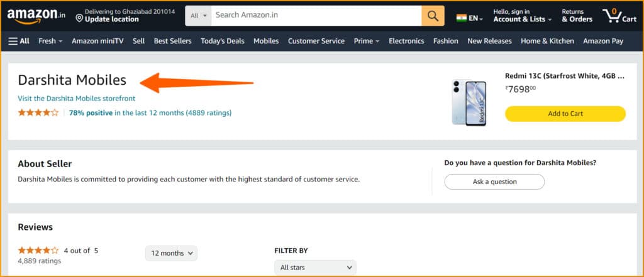Go to Sell in nav bar
Image resolution: width=644 pixels, height=277 pixels.
[x=138, y=41]
